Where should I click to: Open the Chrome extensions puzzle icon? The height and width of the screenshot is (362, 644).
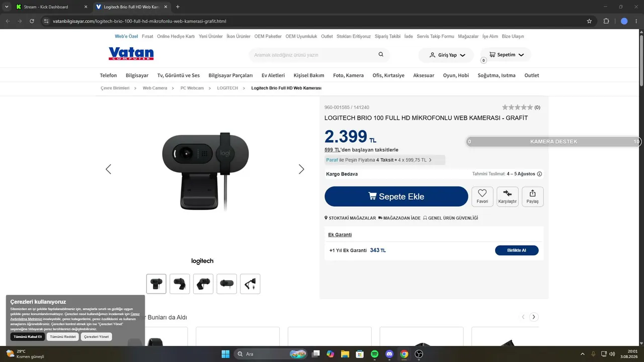pos(606,21)
